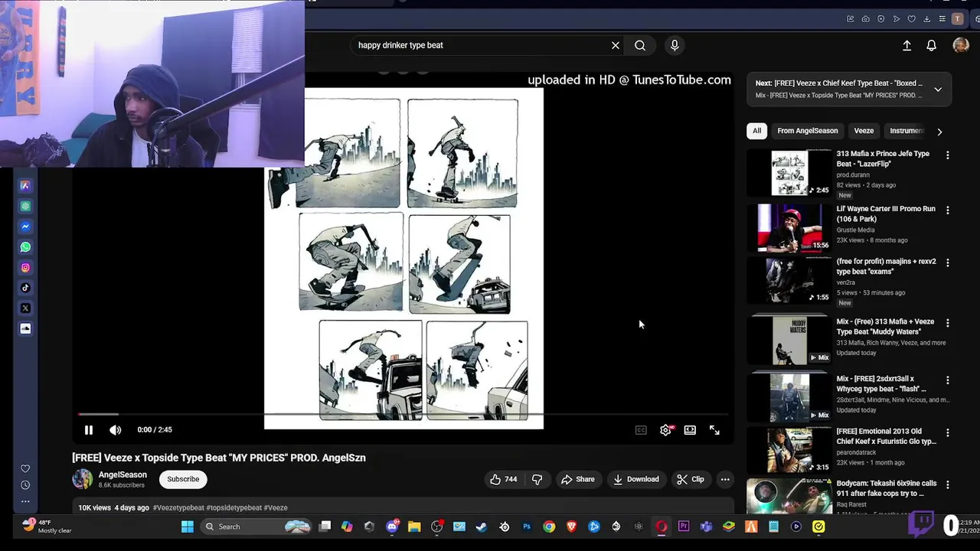Open options for 'Emotional 2013 Old Chief Keef' video
The width and height of the screenshot is (980, 551).
pyautogui.click(x=948, y=432)
